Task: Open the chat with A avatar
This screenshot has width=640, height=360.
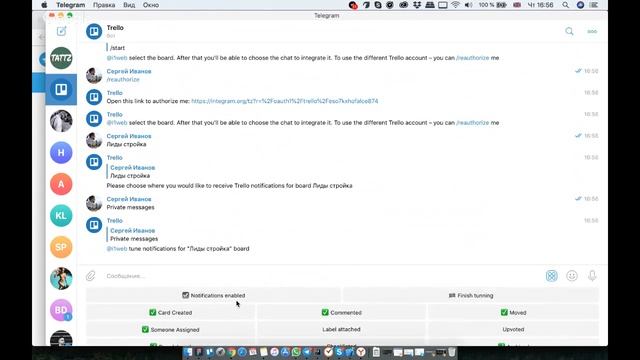Action: [61, 184]
